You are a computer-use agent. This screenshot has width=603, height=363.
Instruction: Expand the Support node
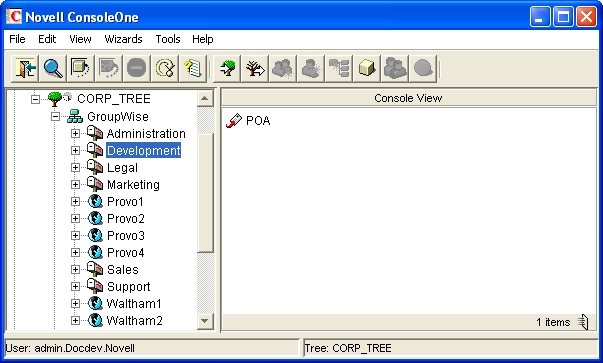75,286
